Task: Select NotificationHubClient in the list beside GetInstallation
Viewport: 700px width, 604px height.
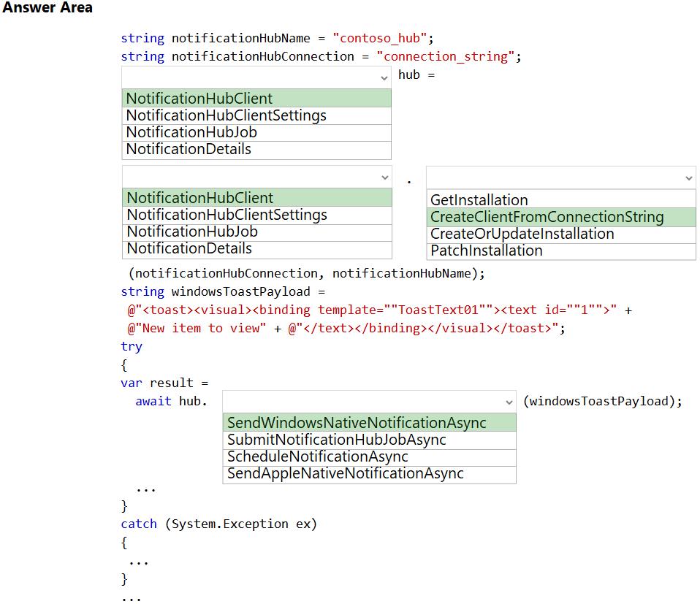Action: pos(256,198)
